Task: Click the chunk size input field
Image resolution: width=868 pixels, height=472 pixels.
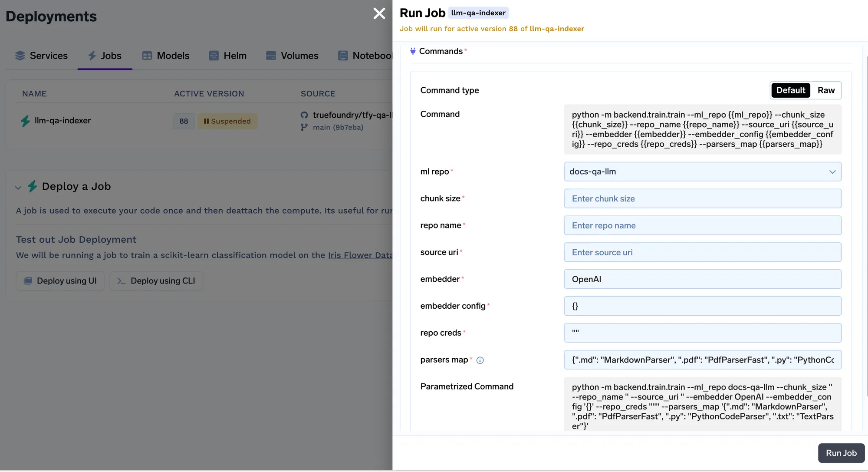Action: point(702,198)
